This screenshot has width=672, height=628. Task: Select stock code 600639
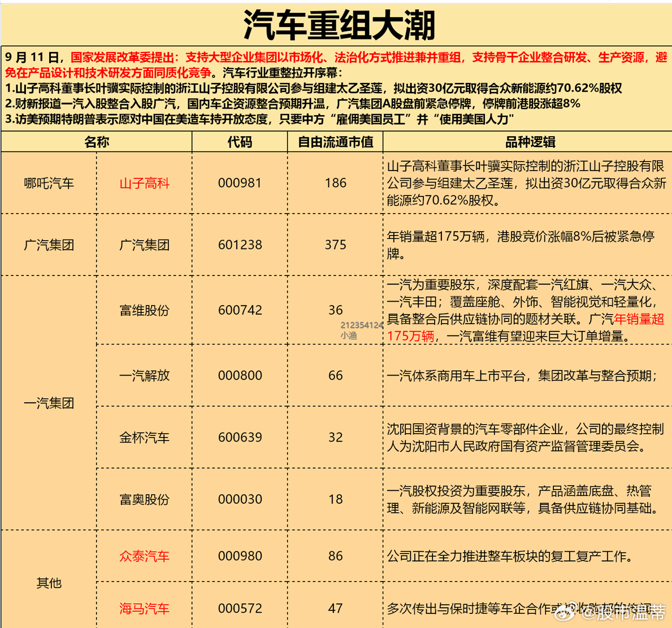[x=240, y=437]
